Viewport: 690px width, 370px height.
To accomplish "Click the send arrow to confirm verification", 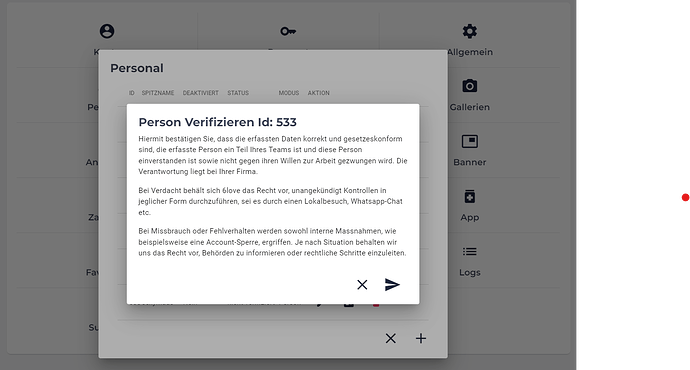I will tap(392, 285).
